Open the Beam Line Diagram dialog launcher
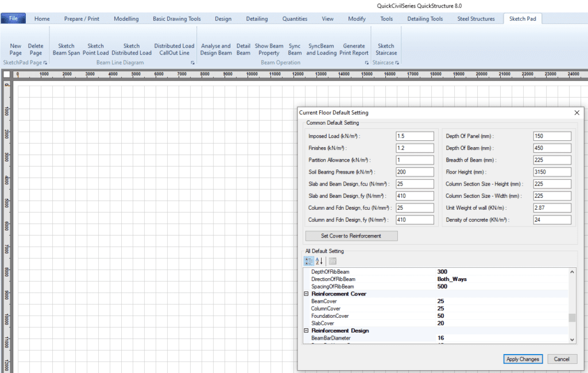588x373 pixels. (x=192, y=62)
